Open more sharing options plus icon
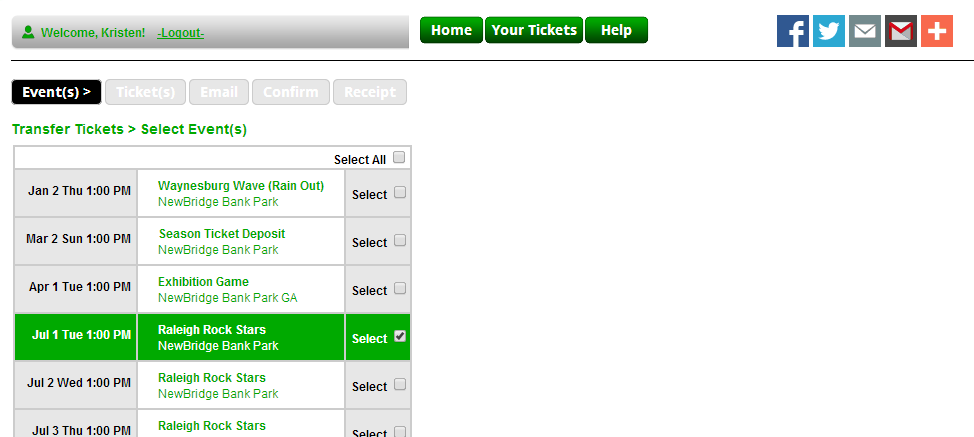974x437 pixels. pos(937,31)
